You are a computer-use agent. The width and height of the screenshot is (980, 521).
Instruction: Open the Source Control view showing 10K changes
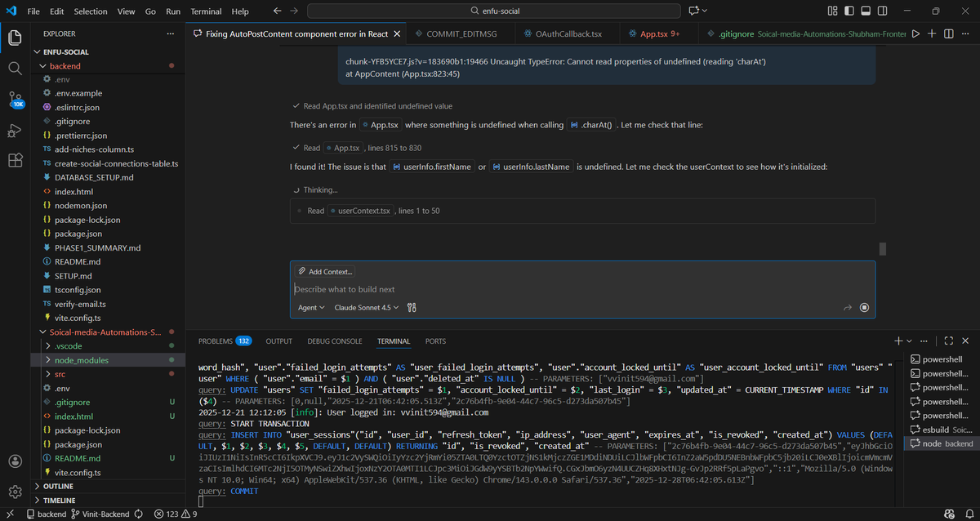[15, 98]
